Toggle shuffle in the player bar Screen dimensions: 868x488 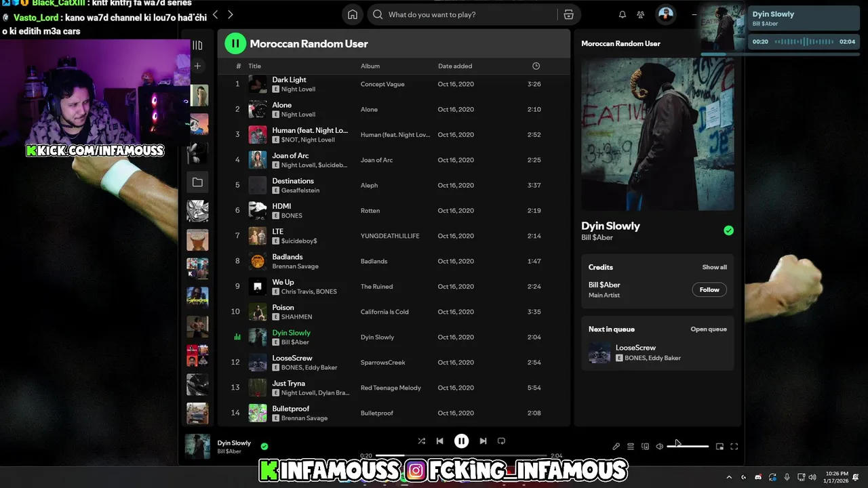pos(421,441)
